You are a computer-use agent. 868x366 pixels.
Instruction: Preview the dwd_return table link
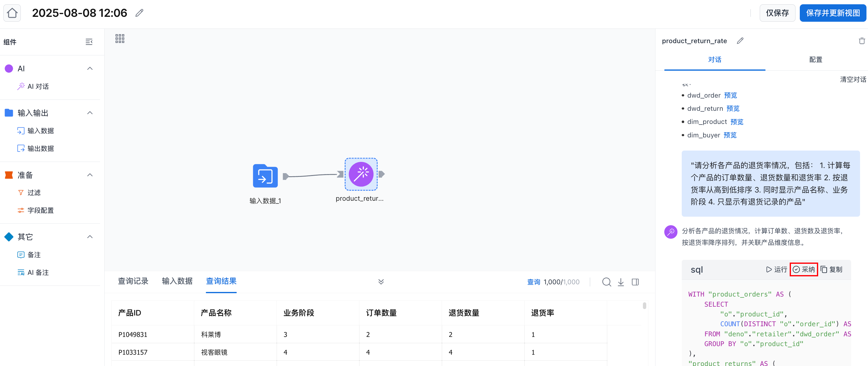(x=733, y=109)
